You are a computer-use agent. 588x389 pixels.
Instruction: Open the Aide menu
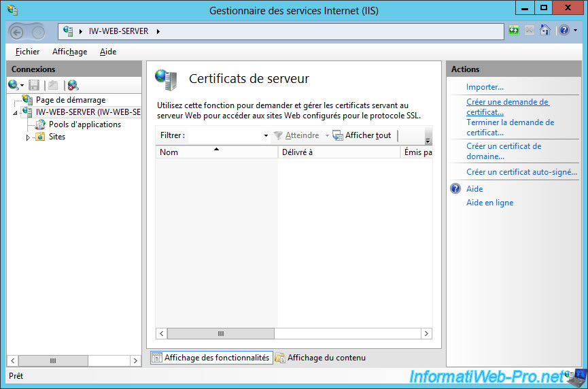[108, 52]
